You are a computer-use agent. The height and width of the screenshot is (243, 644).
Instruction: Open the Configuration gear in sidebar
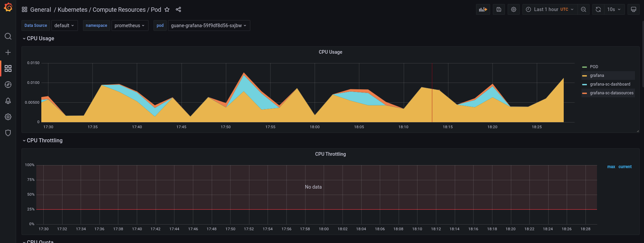tap(8, 117)
